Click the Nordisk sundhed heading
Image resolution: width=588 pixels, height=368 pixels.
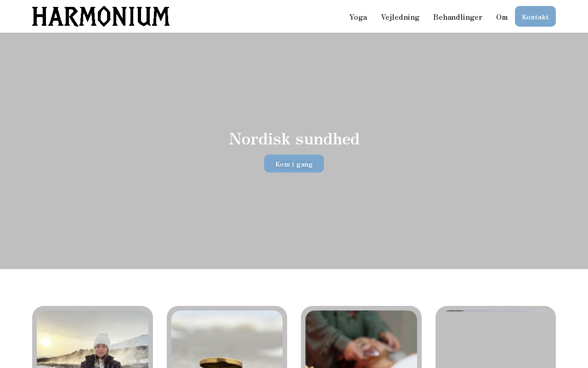coord(294,139)
